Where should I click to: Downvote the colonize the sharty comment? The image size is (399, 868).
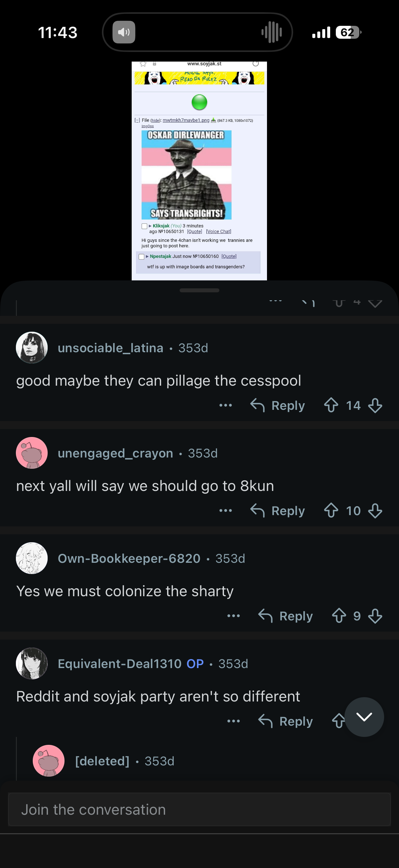click(375, 616)
